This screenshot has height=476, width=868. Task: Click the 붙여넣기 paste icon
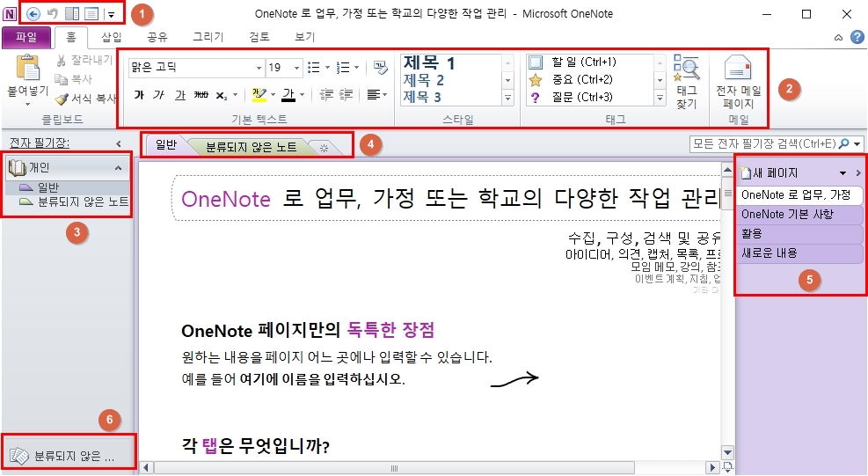point(27,68)
